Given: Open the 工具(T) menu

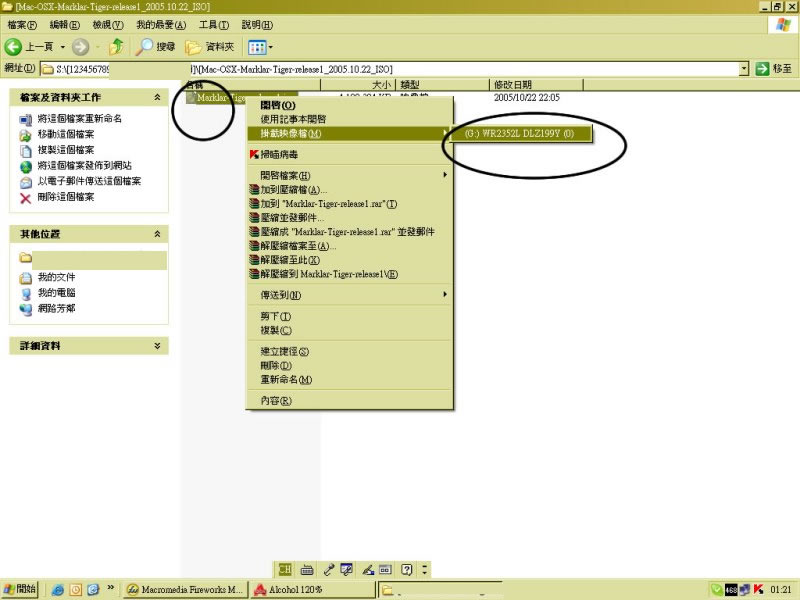Looking at the screenshot, I should [214, 24].
